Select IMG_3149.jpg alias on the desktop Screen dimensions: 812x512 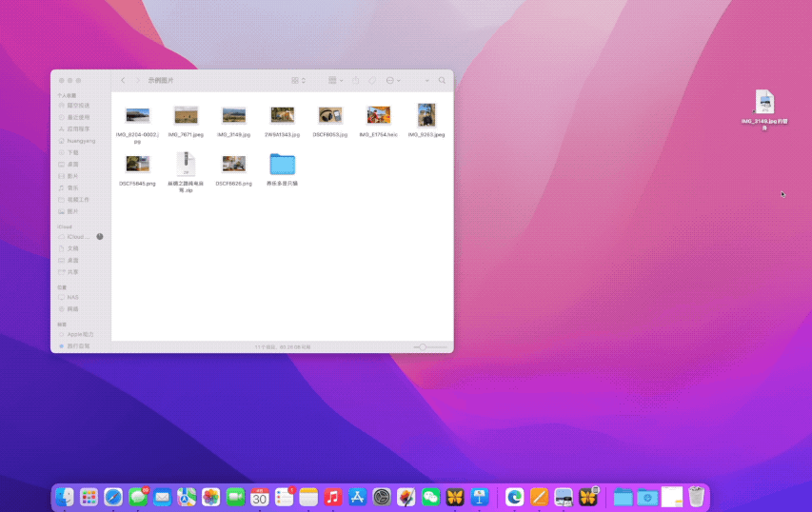point(764,102)
